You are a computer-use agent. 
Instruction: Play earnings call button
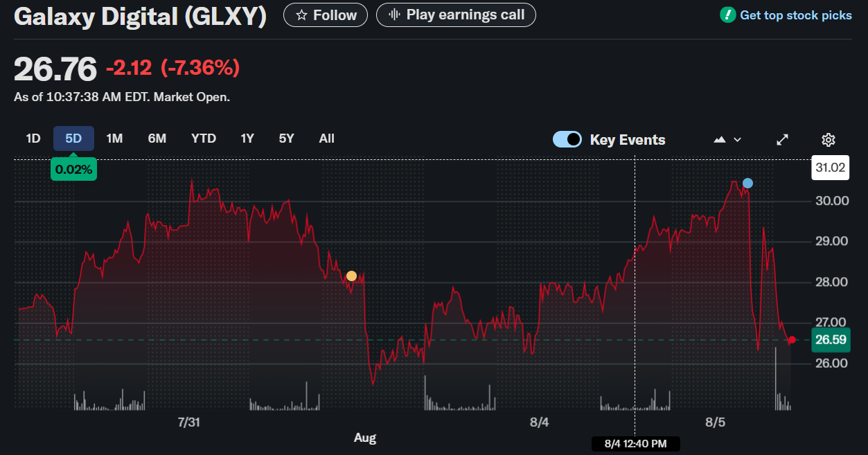click(456, 15)
